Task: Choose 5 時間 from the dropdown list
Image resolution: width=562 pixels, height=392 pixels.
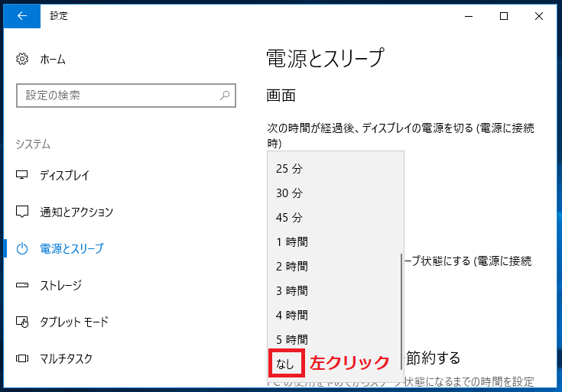Action: coord(336,339)
